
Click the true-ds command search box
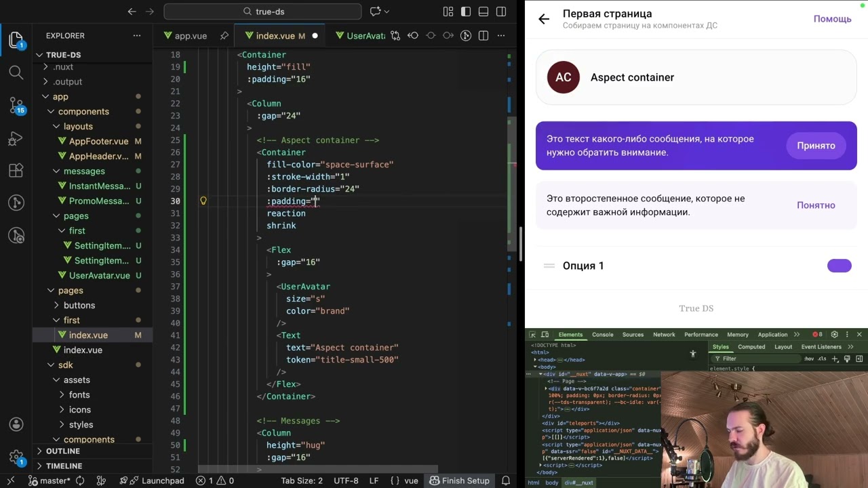[262, 12]
